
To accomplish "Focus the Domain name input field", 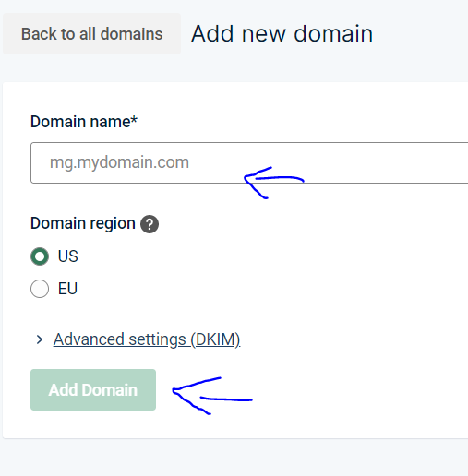I will pos(249,162).
